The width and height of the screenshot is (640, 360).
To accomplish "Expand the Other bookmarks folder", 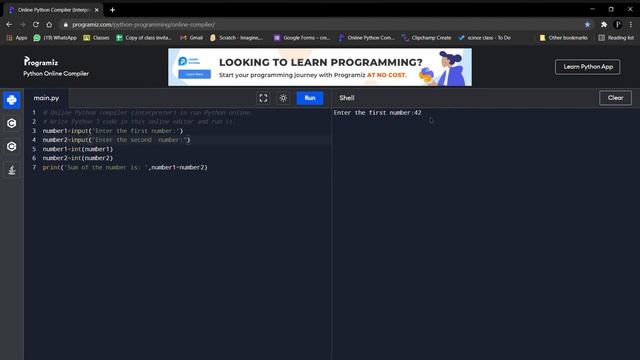I will [563, 38].
